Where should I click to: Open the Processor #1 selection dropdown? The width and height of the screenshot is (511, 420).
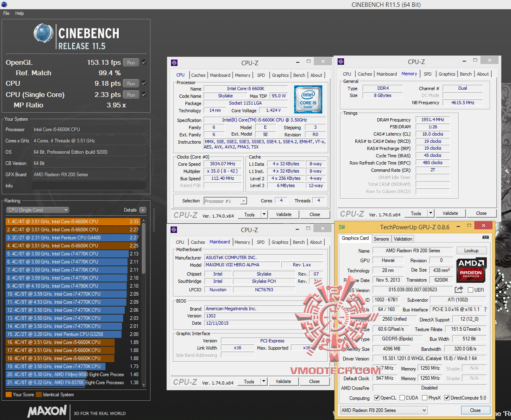(x=225, y=201)
